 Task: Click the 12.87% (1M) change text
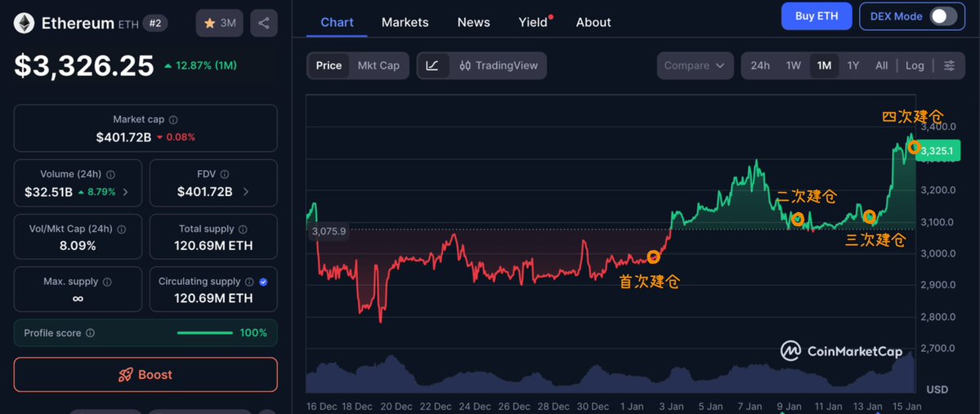[206, 65]
